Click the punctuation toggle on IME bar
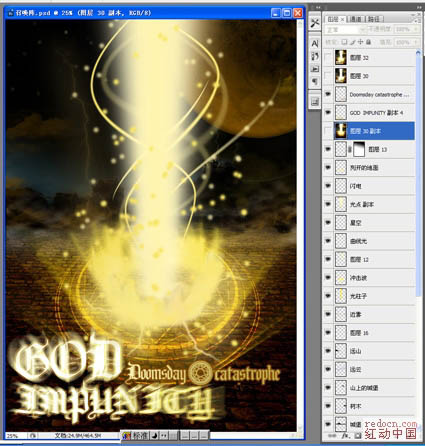425x446 pixels. pos(164,435)
